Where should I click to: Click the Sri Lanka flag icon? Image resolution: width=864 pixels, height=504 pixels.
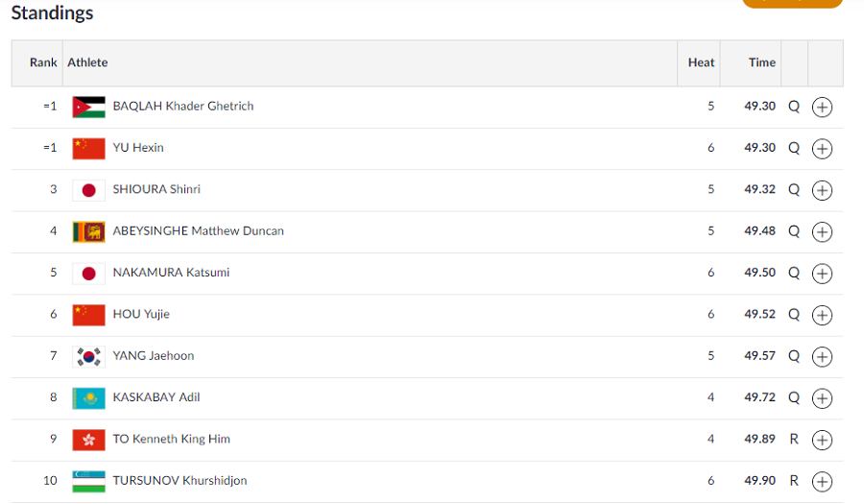click(x=88, y=232)
